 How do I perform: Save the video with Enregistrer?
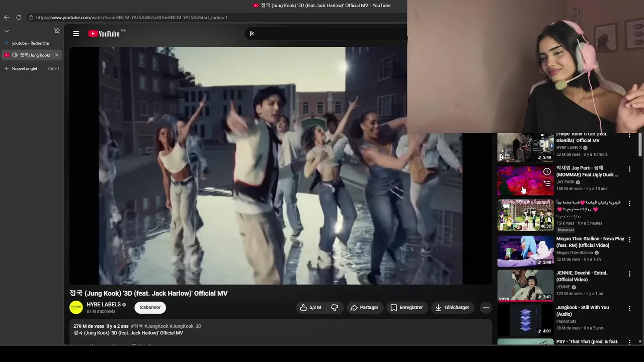point(407,307)
